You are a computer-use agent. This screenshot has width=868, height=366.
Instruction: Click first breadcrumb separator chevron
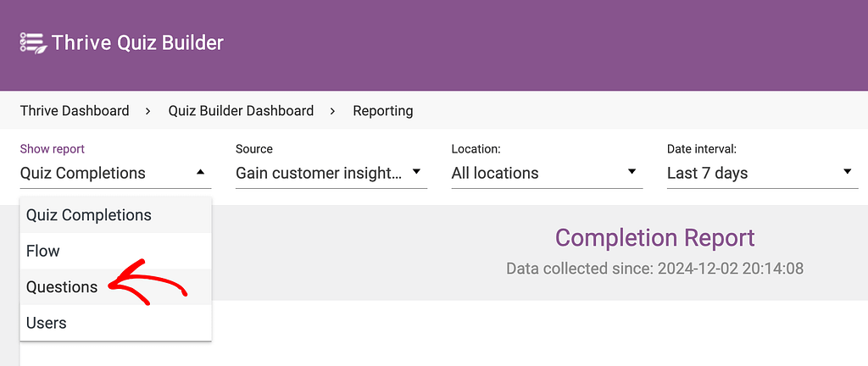click(x=148, y=111)
